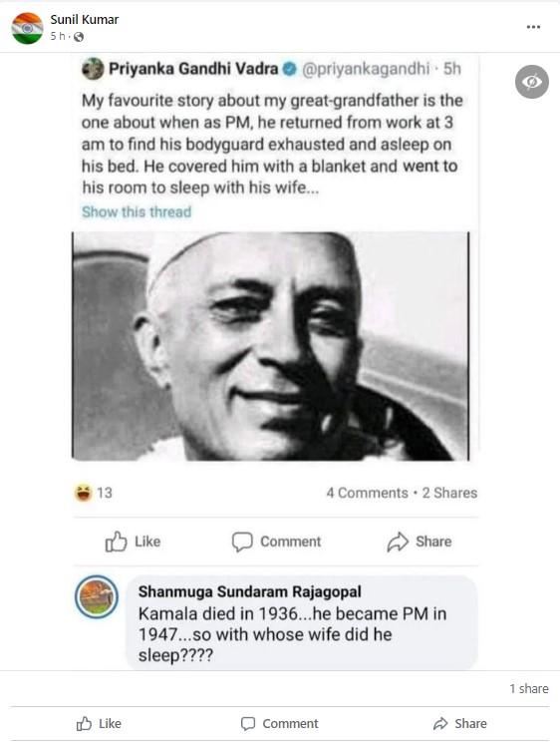Click 4 Comments count text
The image size is (560, 743).
tap(367, 493)
